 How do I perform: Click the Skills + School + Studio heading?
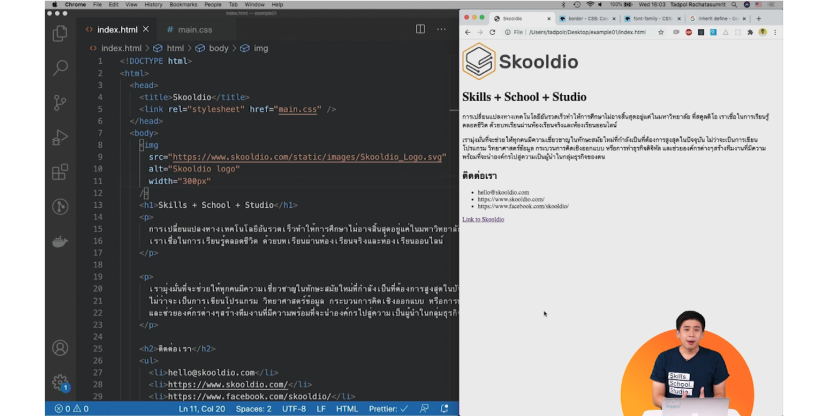[x=524, y=97]
